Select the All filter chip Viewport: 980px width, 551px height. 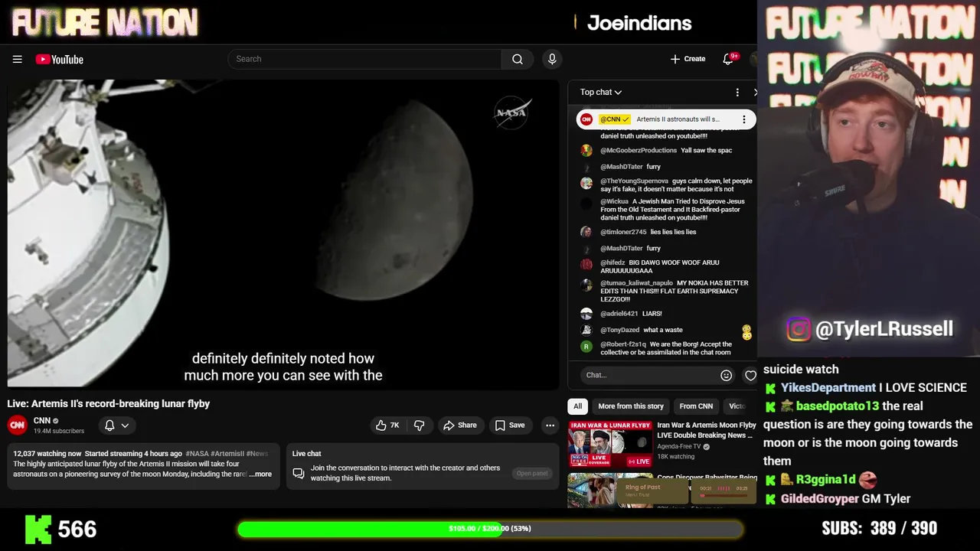(x=578, y=406)
